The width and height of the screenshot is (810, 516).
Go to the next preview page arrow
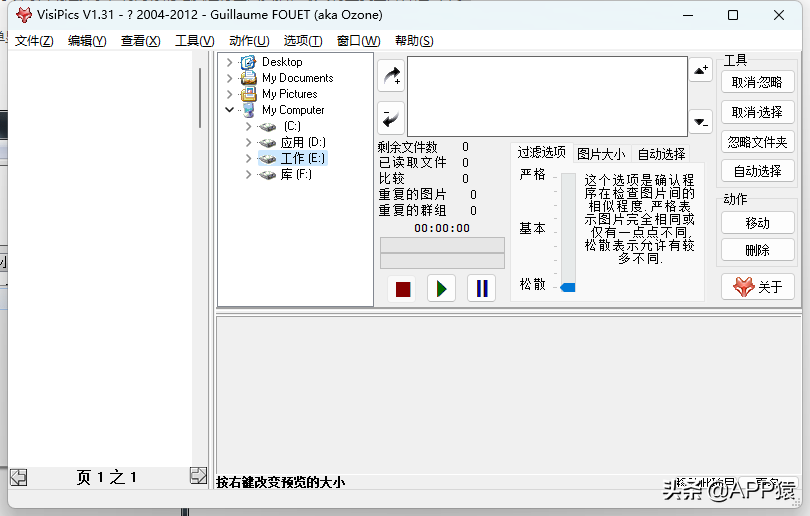[198, 476]
